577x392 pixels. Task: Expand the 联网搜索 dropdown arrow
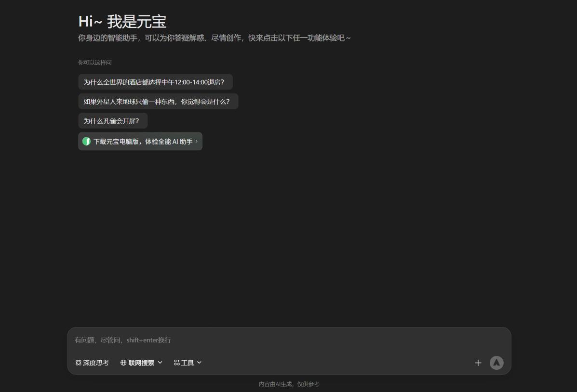[x=160, y=363]
